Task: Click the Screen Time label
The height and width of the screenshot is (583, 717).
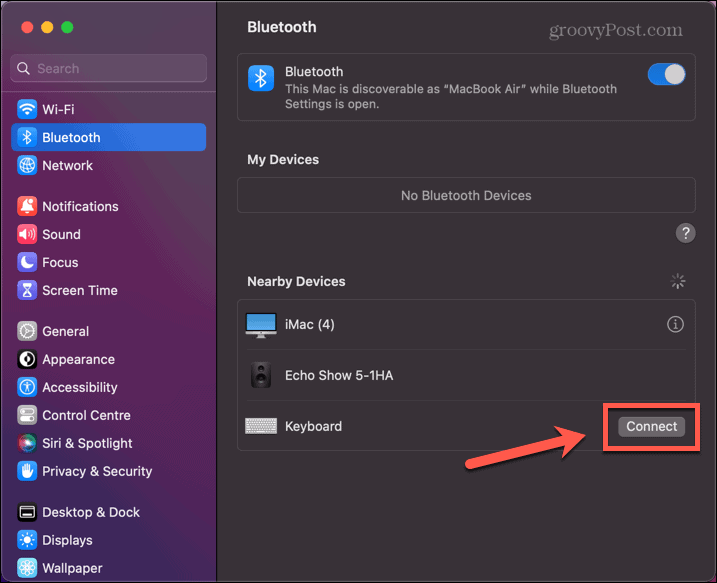Action: click(80, 290)
